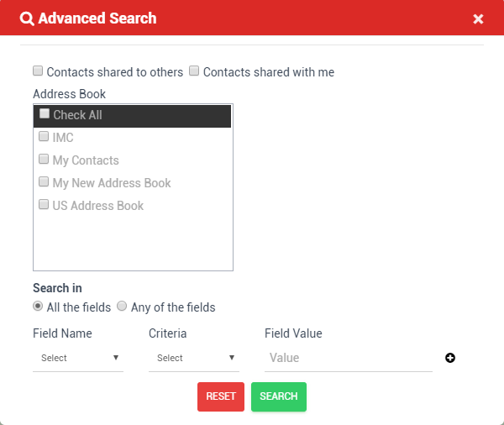Close the Advanced Search dialog
504x425 pixels.
coord(478,18)
